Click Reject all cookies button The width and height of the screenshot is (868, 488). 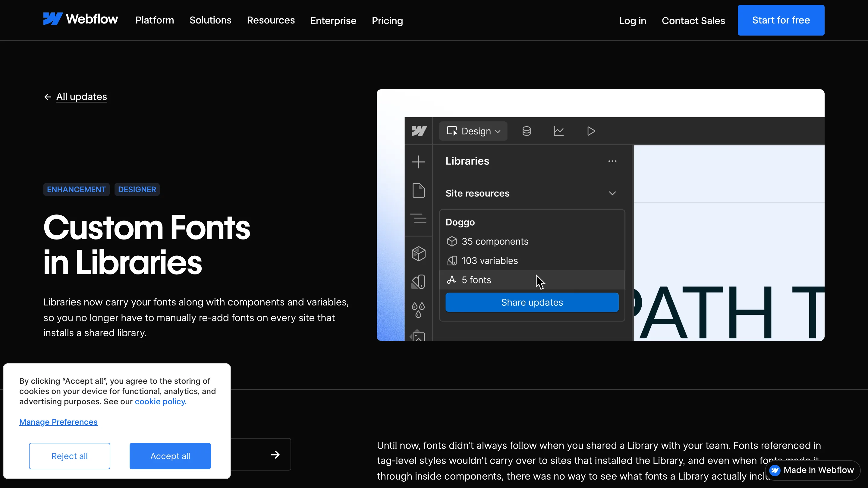pos(69,456)
